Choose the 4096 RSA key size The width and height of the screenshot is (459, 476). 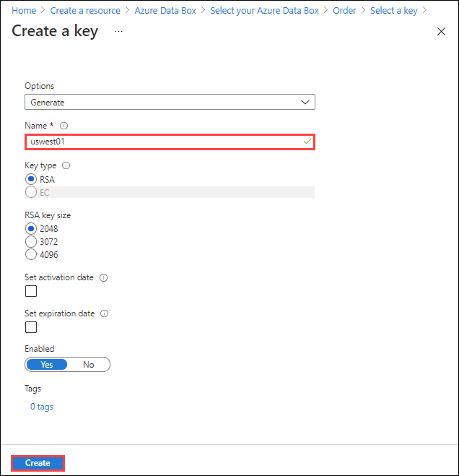pyautogui.click(x=31, y=254)
